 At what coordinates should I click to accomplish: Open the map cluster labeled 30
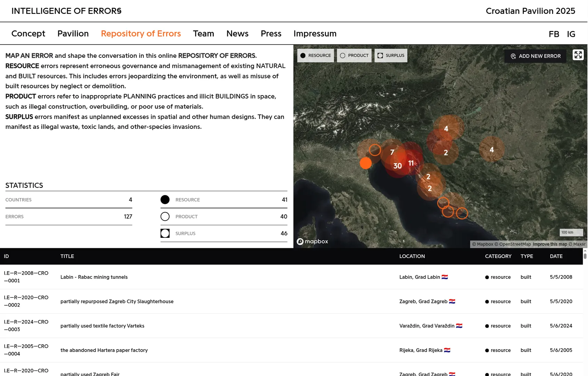[x=397, y=166]
